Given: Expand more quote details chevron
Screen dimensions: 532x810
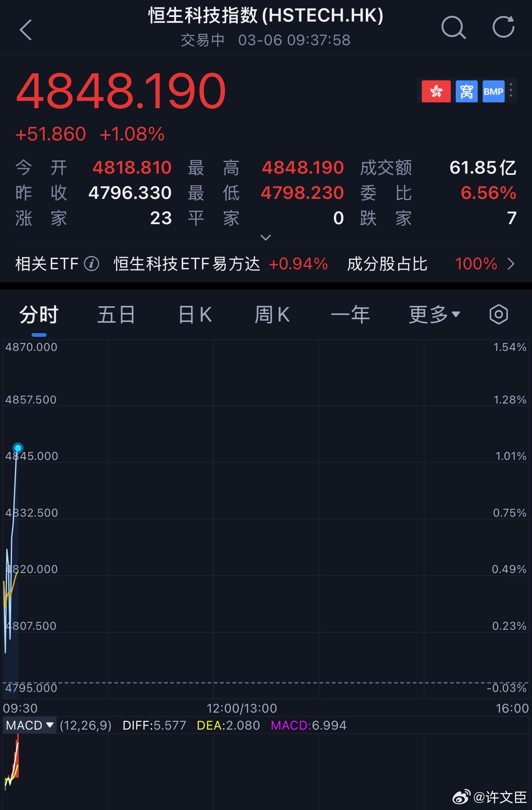Looking at the screenshot, I should point(266,237).
